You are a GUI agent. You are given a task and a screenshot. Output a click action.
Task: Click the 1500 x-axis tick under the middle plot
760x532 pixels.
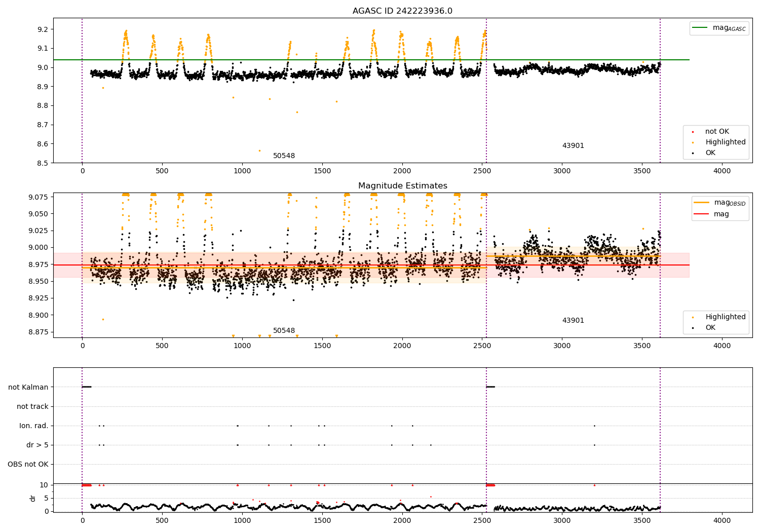322,346
